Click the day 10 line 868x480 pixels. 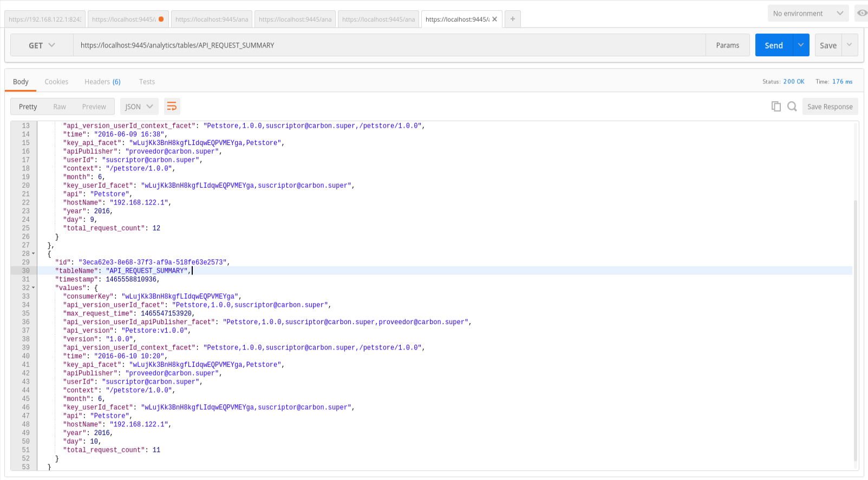pos(82,442)
